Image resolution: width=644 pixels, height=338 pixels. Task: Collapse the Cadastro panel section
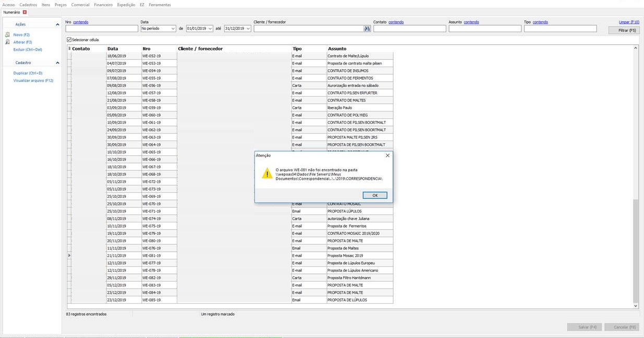(x=57, y=63)
